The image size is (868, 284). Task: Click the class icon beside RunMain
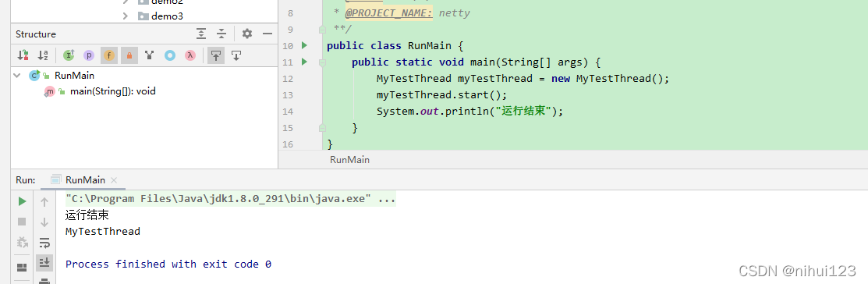pyautogui.click(x=34, y=75)
